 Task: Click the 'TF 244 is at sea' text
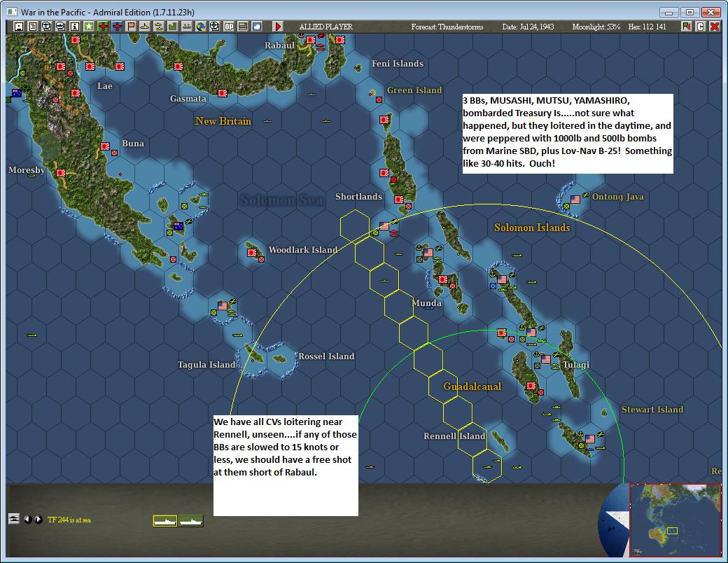69,520
